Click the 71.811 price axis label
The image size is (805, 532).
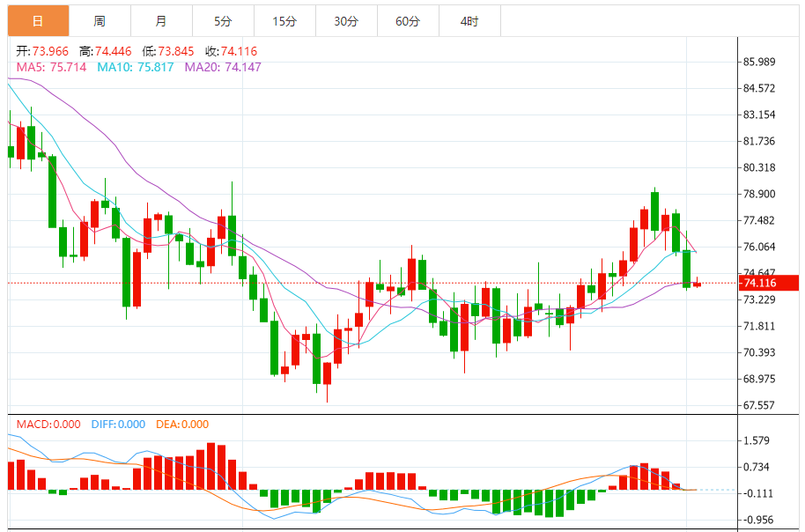[759, 326]
